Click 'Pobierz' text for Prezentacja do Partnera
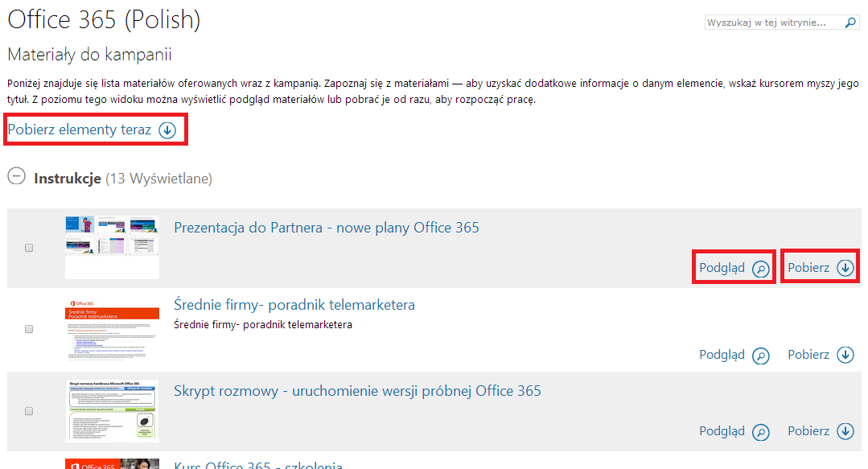The width and height of the screenshot is (868, 469). click(808, 268)
